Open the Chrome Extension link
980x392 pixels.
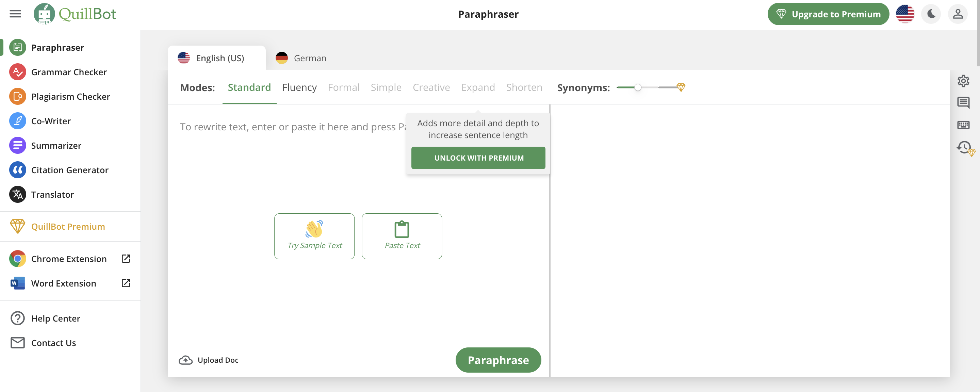click(69, 259)
